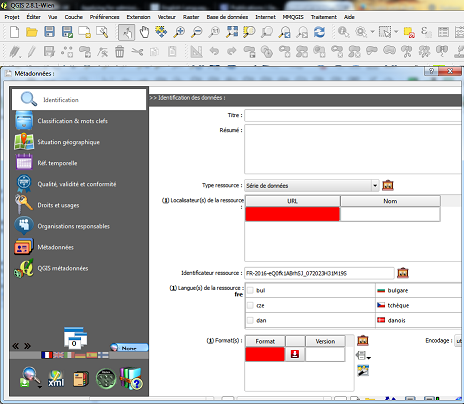Click the books help icon
Viewport: 464px width, 404px height.
(x=132, y=379)
